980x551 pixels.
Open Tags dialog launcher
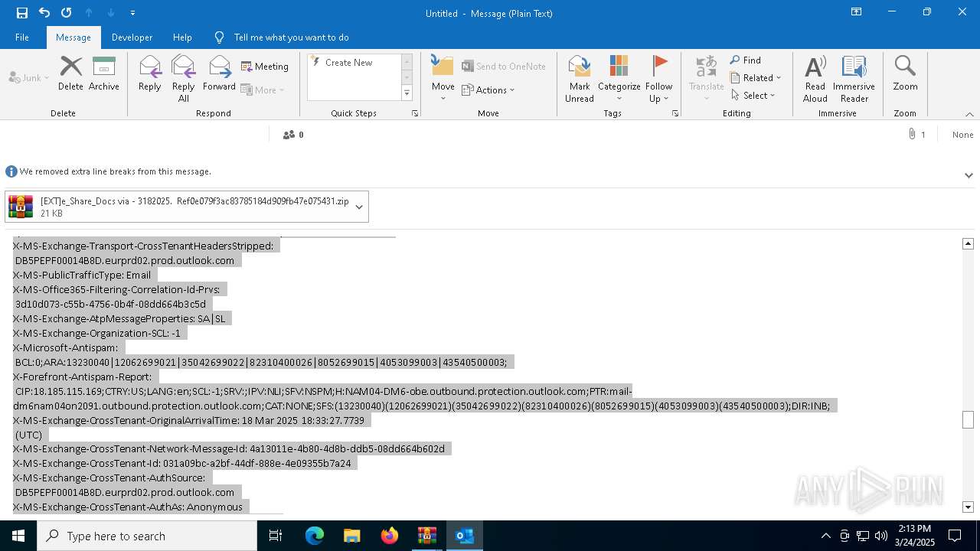675,113
